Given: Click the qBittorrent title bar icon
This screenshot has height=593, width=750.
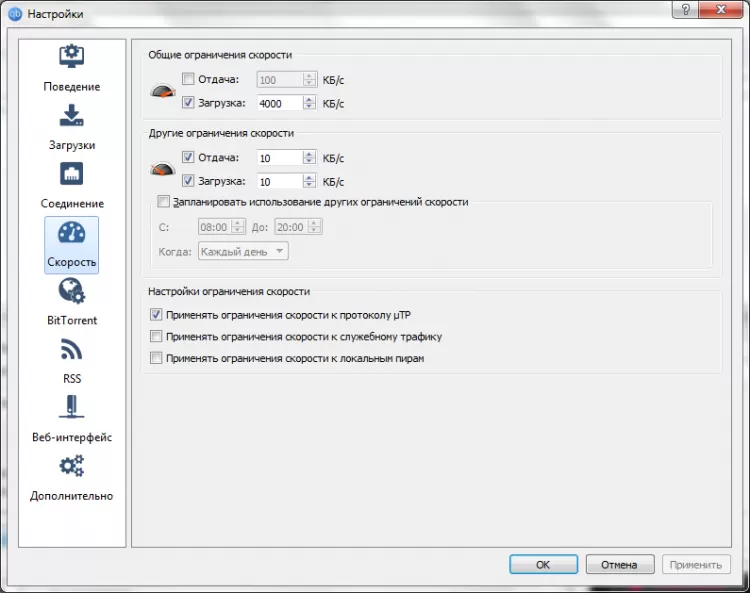Looking at the screenshot, I should (x=15, y=13).
